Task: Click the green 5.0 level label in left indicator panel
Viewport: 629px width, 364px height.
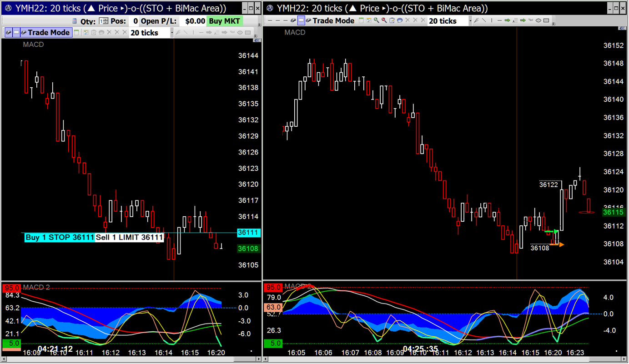Action: point(11,343)
